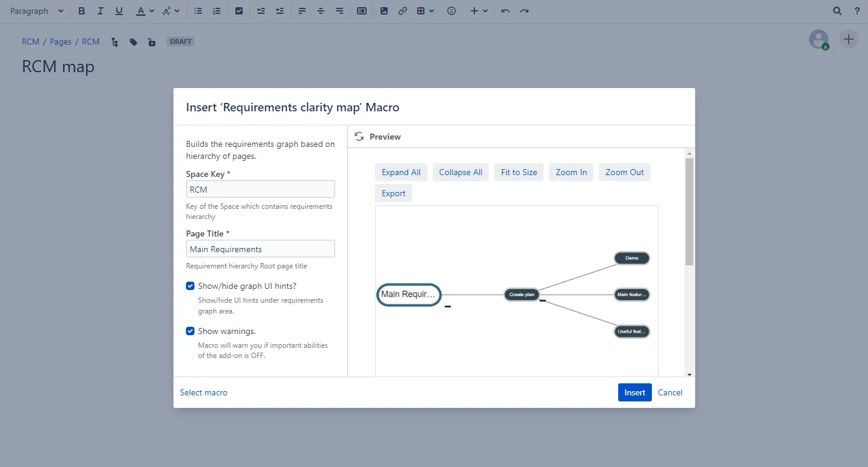This screenshot has height=467, width=868.
Task: Untick the 'Show warnings.' checkbox
Action: coord(190,331)
